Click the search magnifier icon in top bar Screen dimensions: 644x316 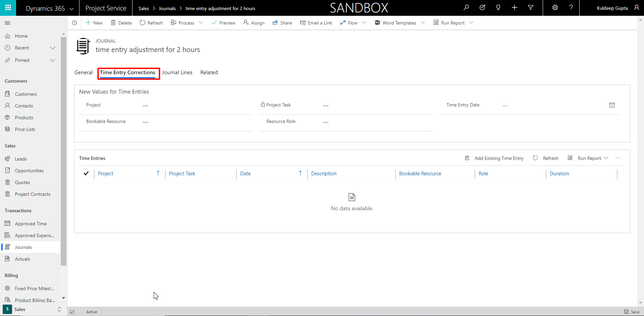pos(466,8)
